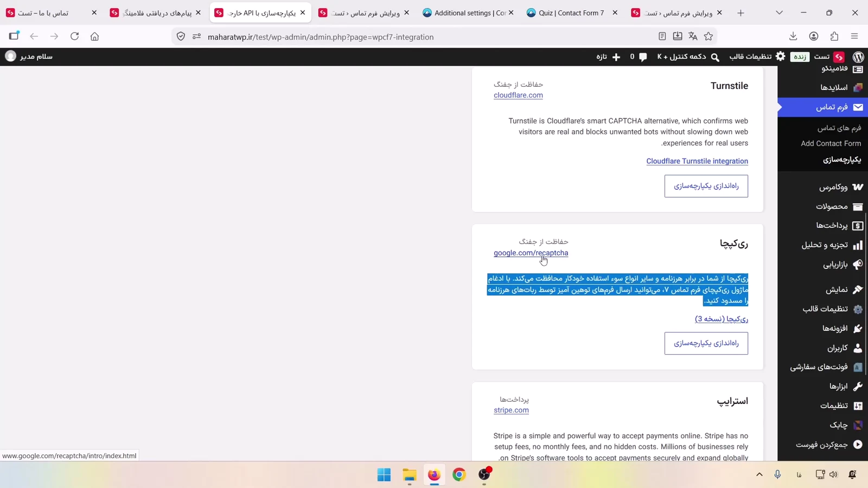Click reCAPTCHA 'راه‌اندازی یکپارچه‌سازی' button
The height and width of the screenshot is (488, 868).
click(706, 343)
